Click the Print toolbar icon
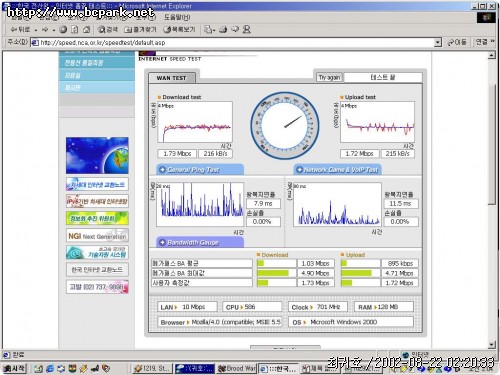500x375 pixels. click(223, 30)
